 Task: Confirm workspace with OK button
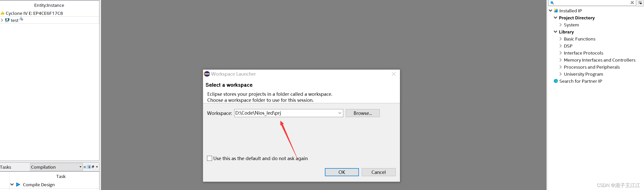[342, 172]
